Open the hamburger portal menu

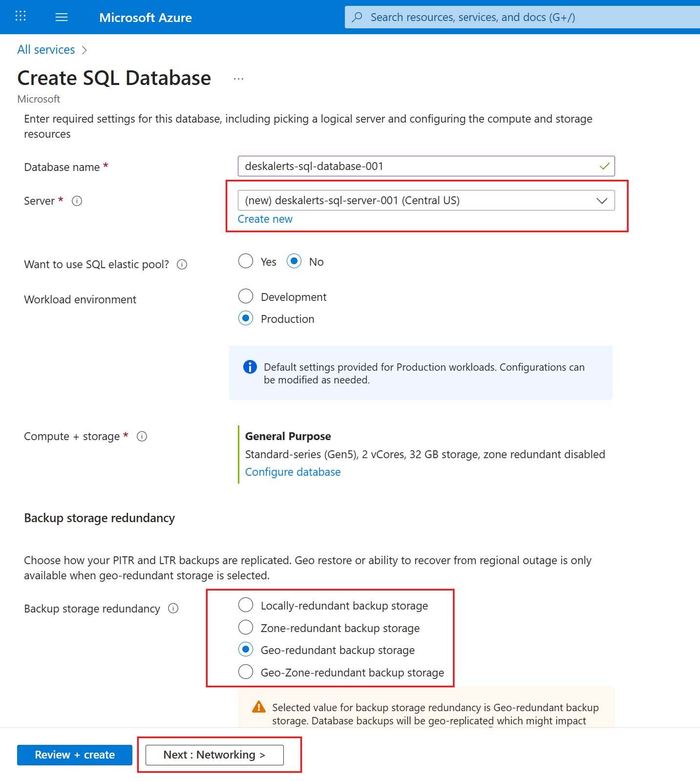tap(62, 18)
